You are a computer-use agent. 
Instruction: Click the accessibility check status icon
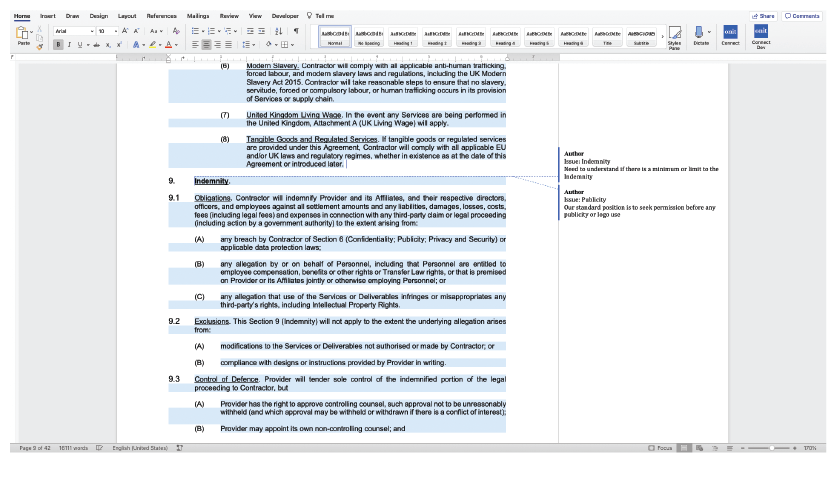(179, 448)
